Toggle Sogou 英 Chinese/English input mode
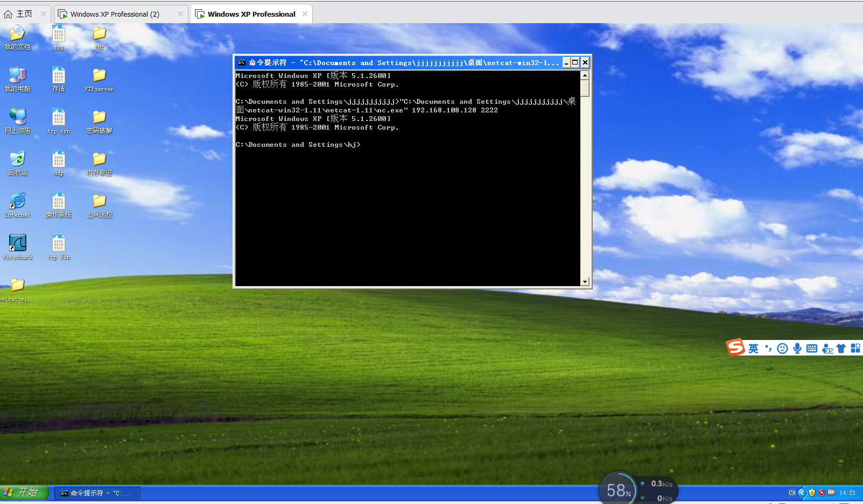Screen dimensions: 863x504 [x=753, y=349]
